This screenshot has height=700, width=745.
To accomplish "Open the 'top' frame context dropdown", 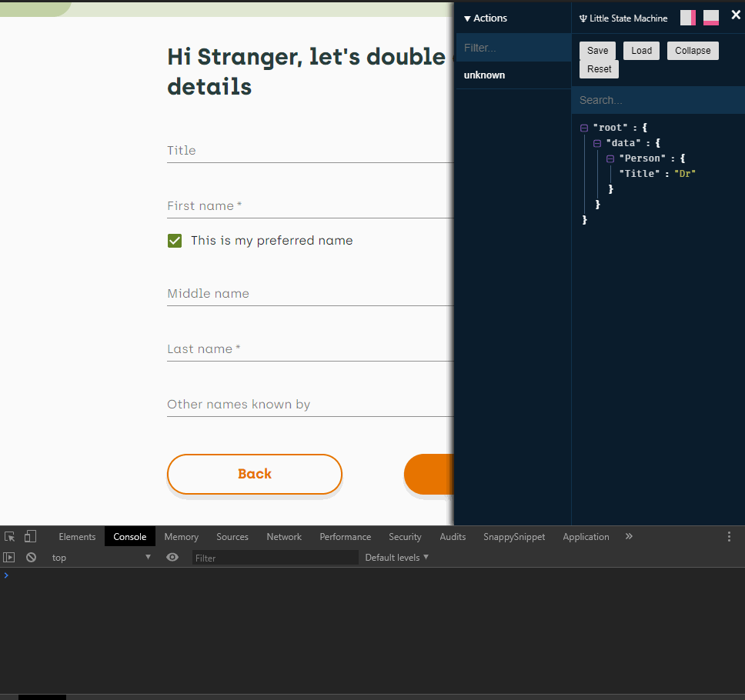I will click(100, 557).
